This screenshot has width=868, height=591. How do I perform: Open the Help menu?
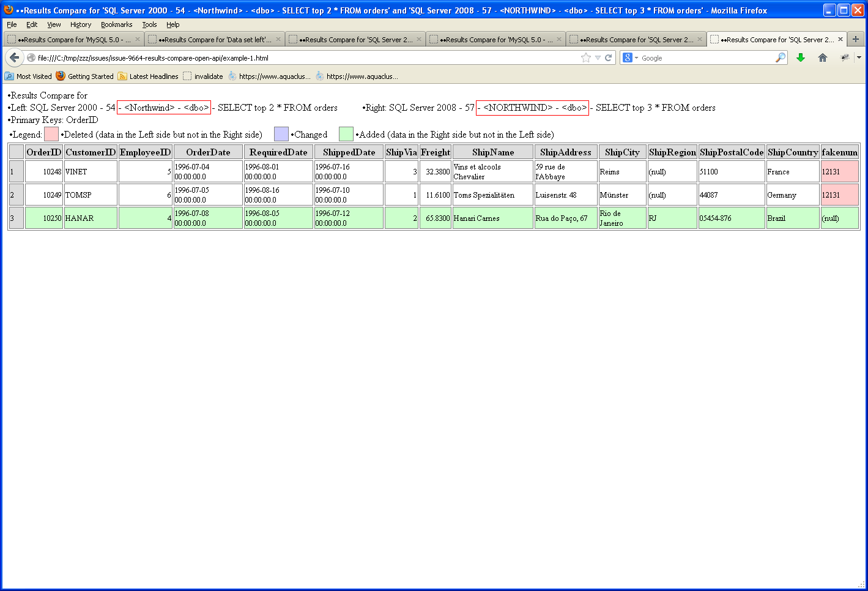(173, 24)
